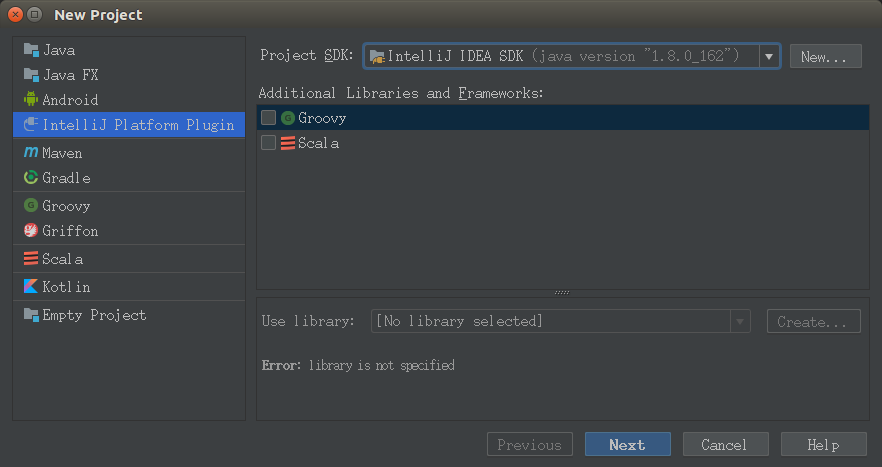This screenshot has height=467, width=882.
Task: Click the 'Error: library is not specified' text
Action: 358,365
